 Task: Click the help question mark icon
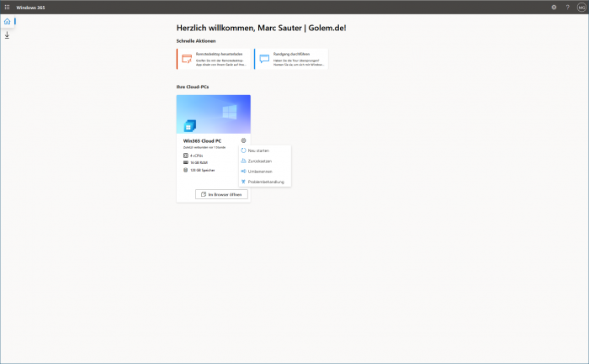tap(568, 7)
